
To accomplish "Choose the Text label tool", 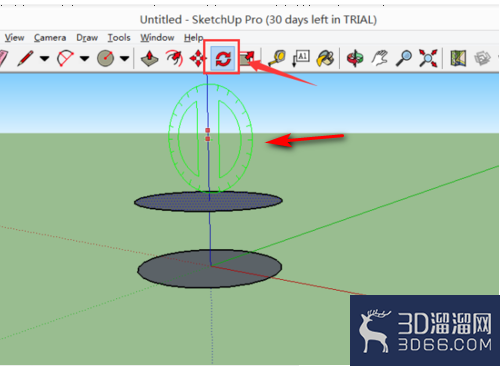I will click(301, 58).
